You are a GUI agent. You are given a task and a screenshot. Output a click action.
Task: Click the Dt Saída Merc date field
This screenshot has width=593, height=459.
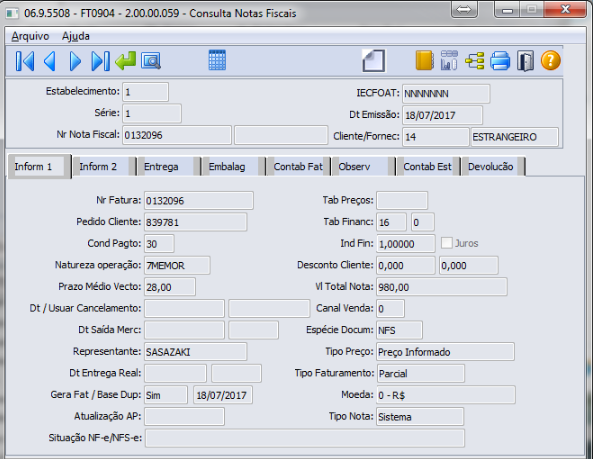185,330
